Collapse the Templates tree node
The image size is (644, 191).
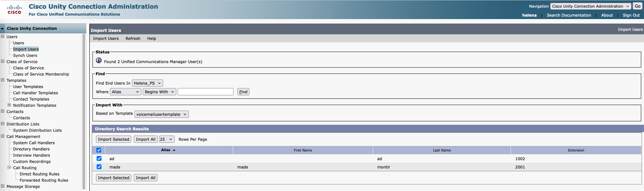[3, 80]
